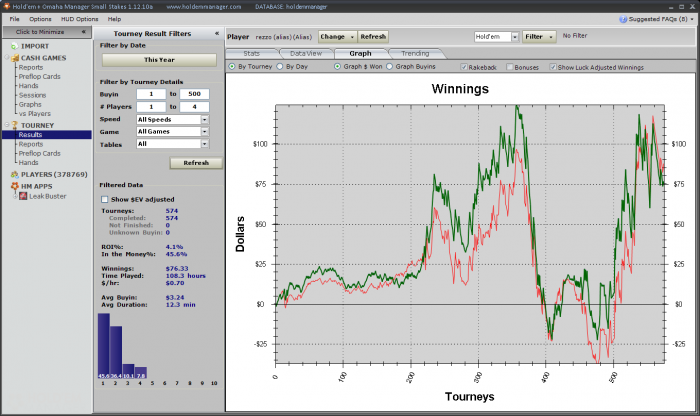
Task: Click the No Filter status text
Action: [x=575, y=36]
